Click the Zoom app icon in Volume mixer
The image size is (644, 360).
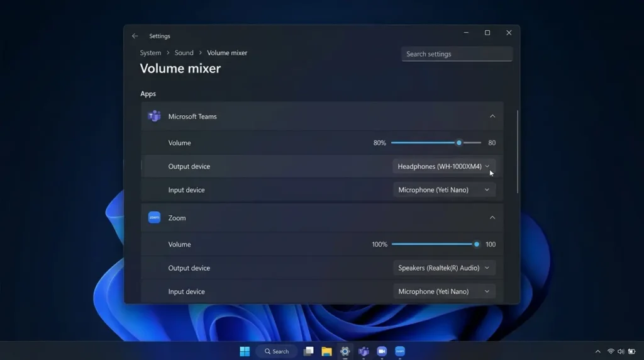155,218
